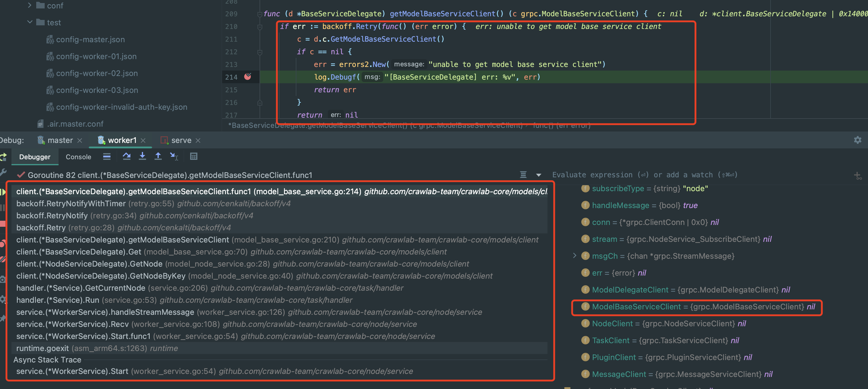This screenshot has height=389, width=868.
Task: Click Show Execution Point icon
Action: point(107,156)
